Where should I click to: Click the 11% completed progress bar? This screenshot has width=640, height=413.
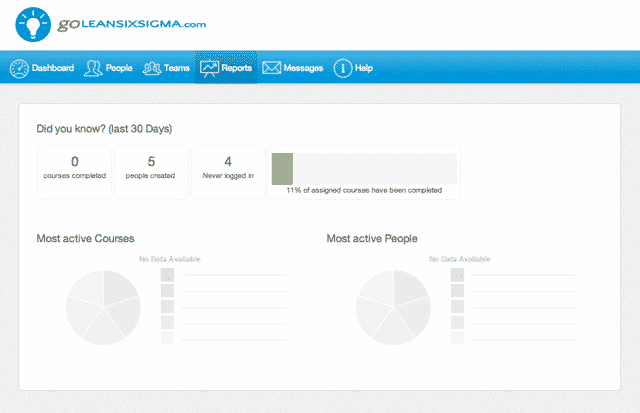[x=364, y=169]
